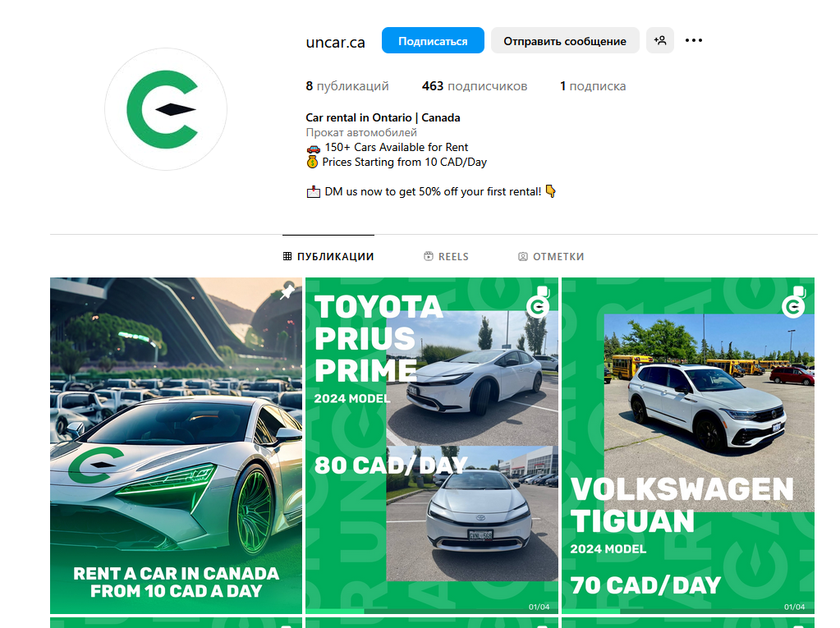
Task: Open the three-dots more options menu
Action: click(x=693, y=40)
